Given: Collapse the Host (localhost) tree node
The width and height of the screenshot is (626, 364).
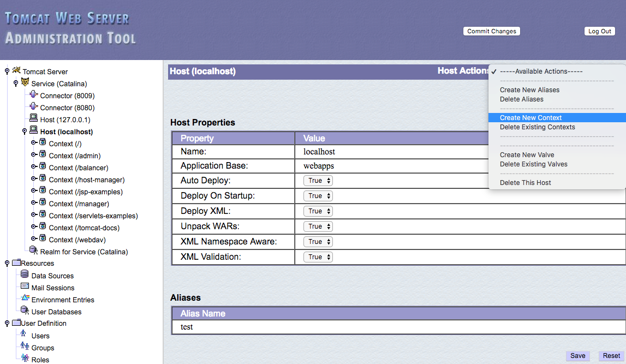Looking at the screenshot, I should 25,131.
